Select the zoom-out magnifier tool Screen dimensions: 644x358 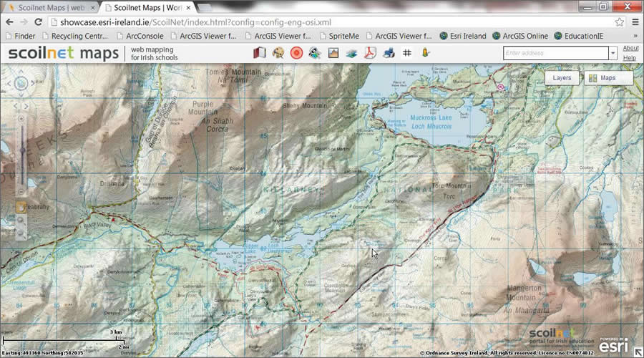click(21, 234)
